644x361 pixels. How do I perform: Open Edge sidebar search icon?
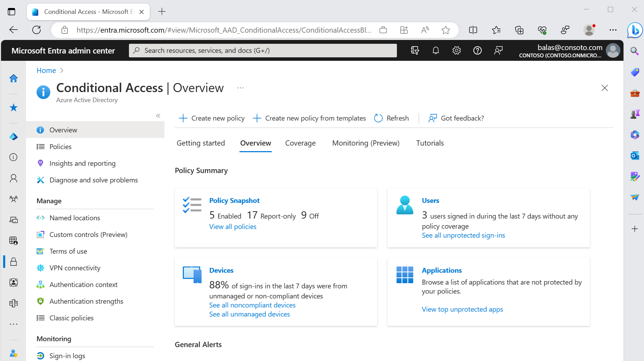click(635, 51)
